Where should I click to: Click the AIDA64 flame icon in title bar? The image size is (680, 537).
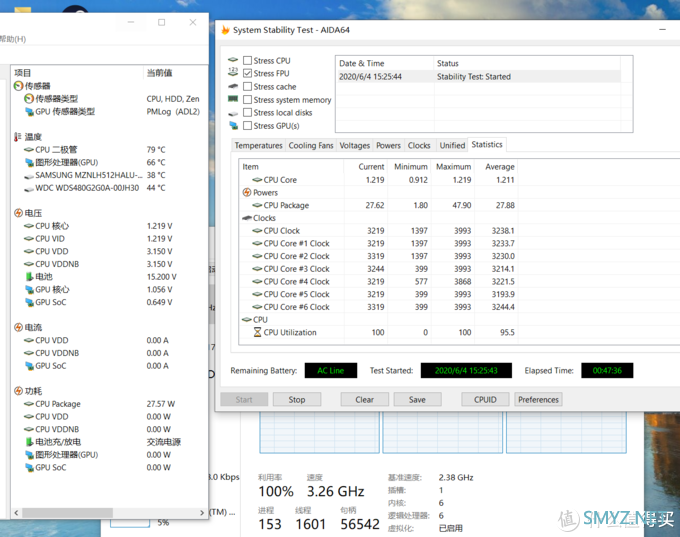point(226,30)
